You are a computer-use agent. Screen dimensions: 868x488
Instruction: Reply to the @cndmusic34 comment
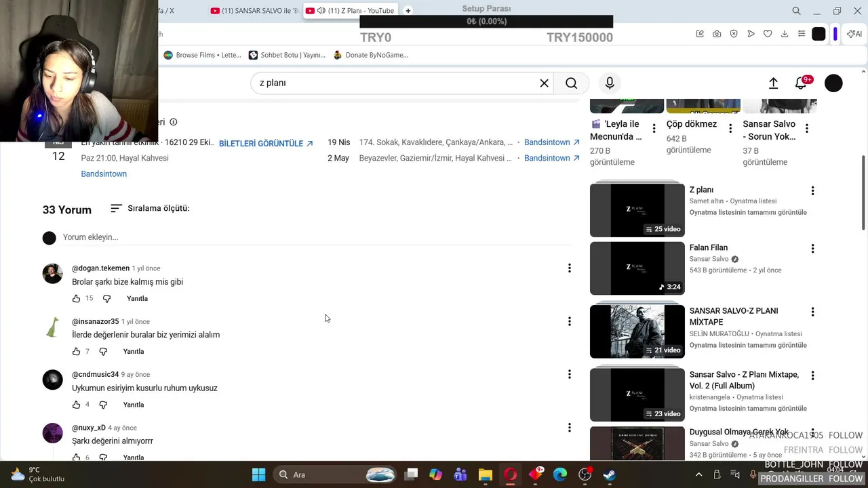134,405
